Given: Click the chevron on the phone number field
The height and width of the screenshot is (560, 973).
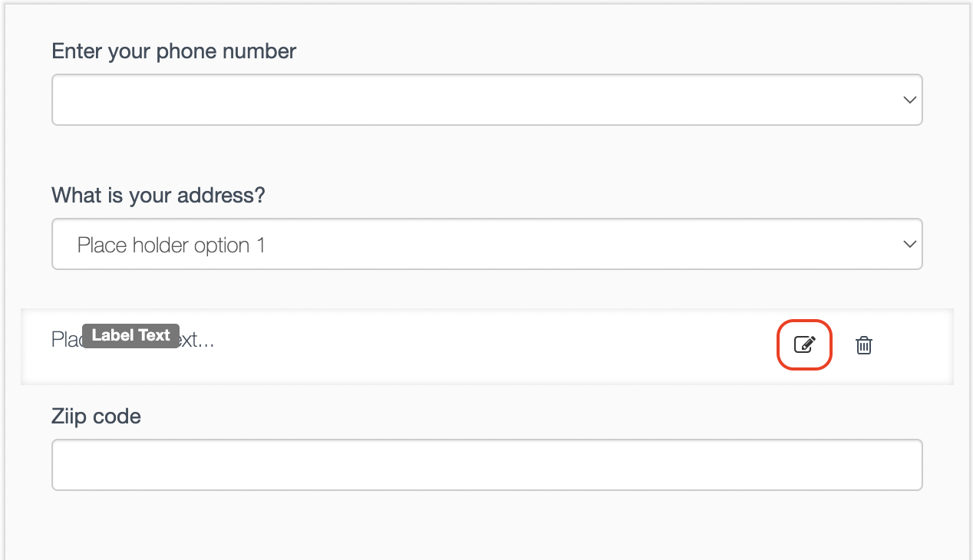Looking at the screenshot, I should pos(909,100).
